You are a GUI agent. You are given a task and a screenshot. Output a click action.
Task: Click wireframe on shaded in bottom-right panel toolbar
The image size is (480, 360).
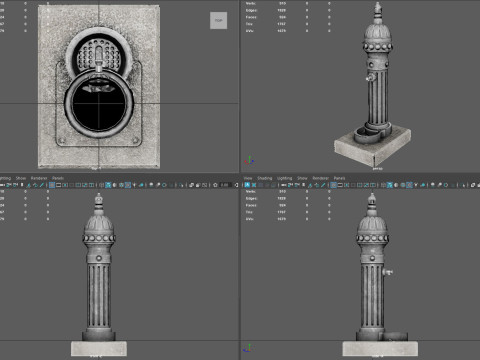[403, 185]
